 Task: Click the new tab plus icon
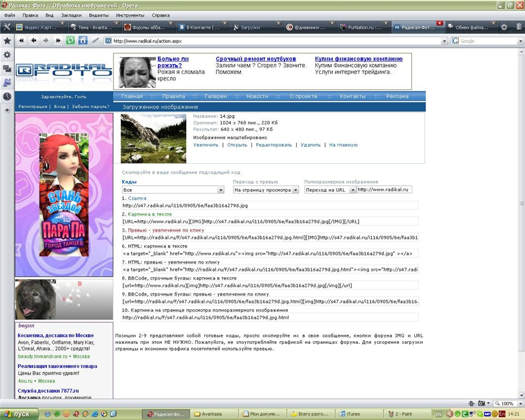[x=504, y=27]
